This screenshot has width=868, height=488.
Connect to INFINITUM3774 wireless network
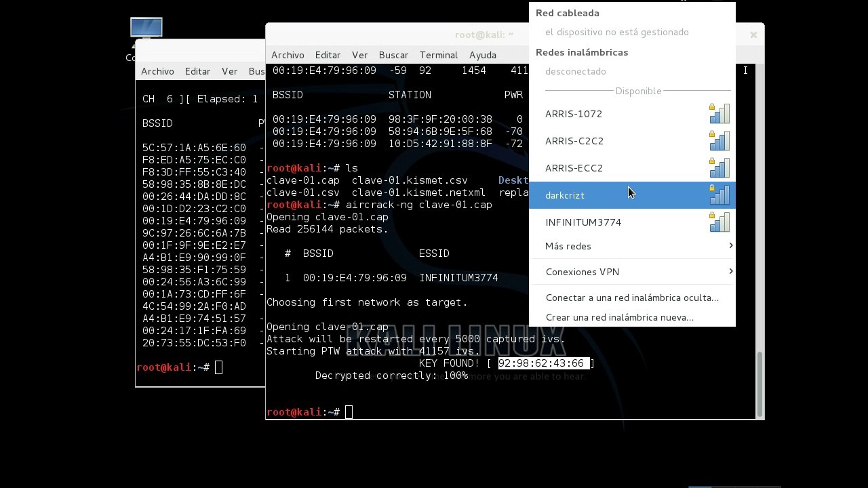pos(632,222)
